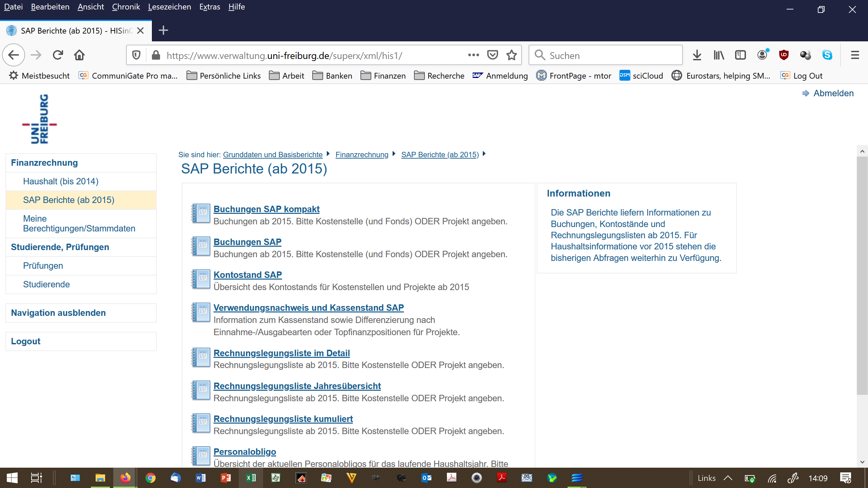Image resolution: width=868 pixels, height=488 pixels.
Task: Click the Suchen search field
Action: pyautogui.click(x=606, y=55)
